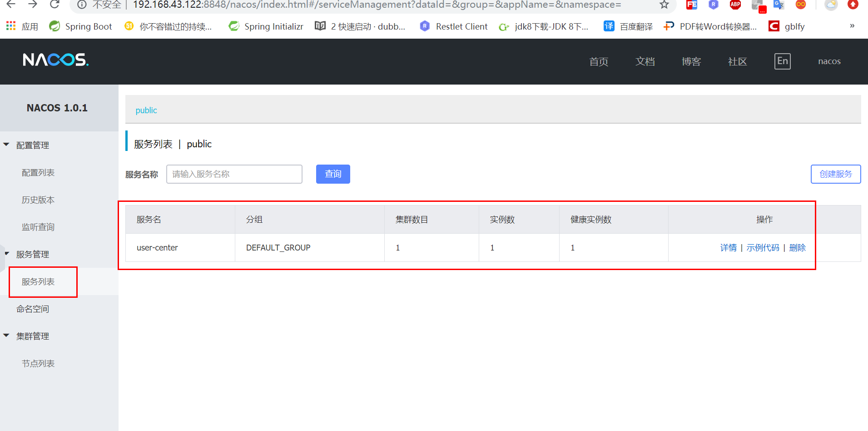Click the gray lightning extension with red badge

click(x=758, y=6)
